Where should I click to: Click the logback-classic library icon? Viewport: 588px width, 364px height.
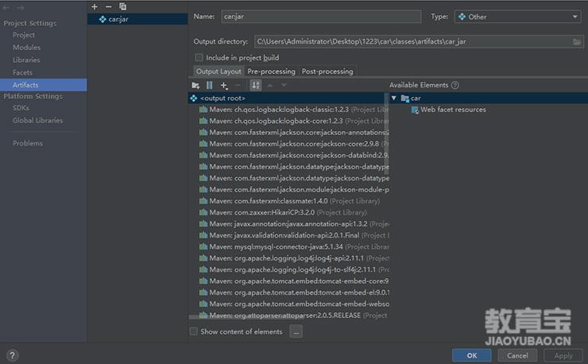click(x=203, y=110)
